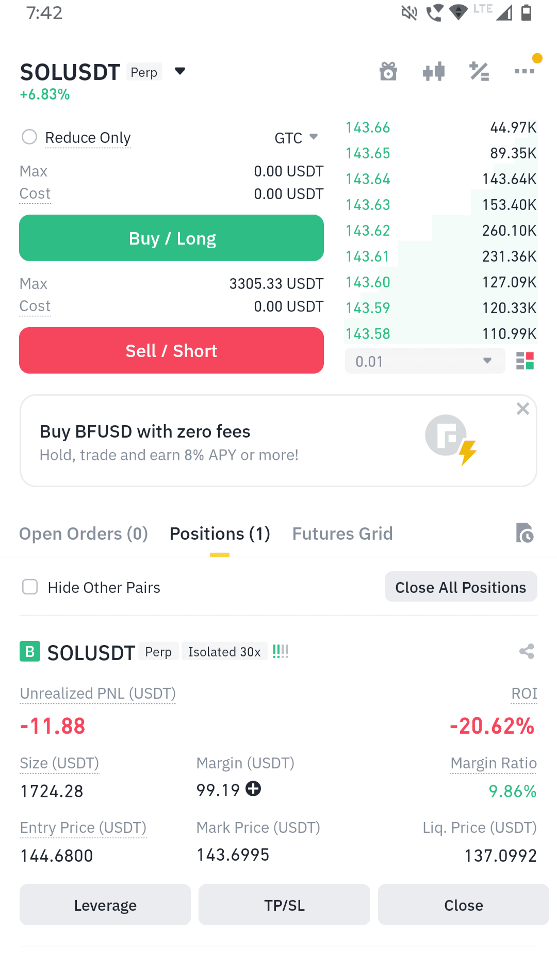This screenshot has width=557, height=980.
Task: Open the 0.01 price precision dropdown
Action: pos(425,361)
